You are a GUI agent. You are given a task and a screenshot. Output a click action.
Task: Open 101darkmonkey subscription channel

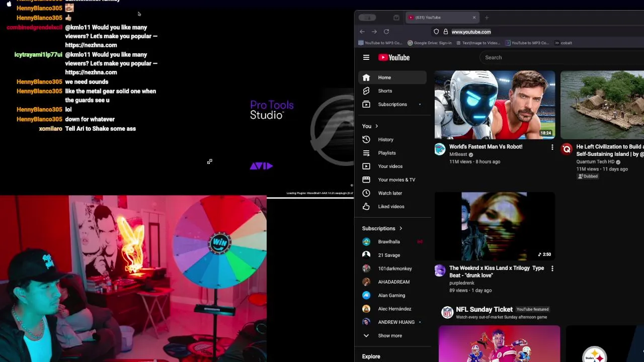pyautogui.click(x=392, y=268)
